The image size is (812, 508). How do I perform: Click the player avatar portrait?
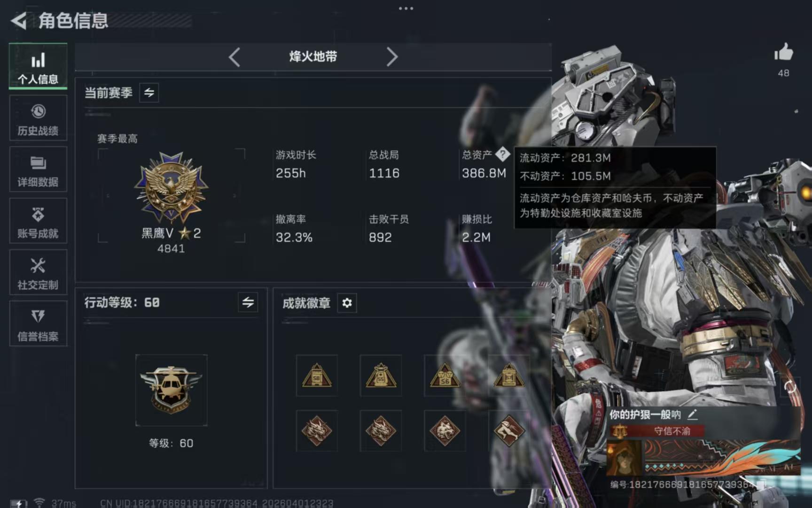[x=625, y=458]
